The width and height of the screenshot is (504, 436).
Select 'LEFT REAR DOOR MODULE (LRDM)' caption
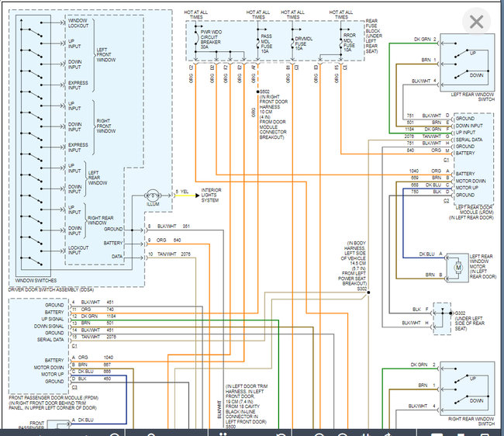[471, 213]
